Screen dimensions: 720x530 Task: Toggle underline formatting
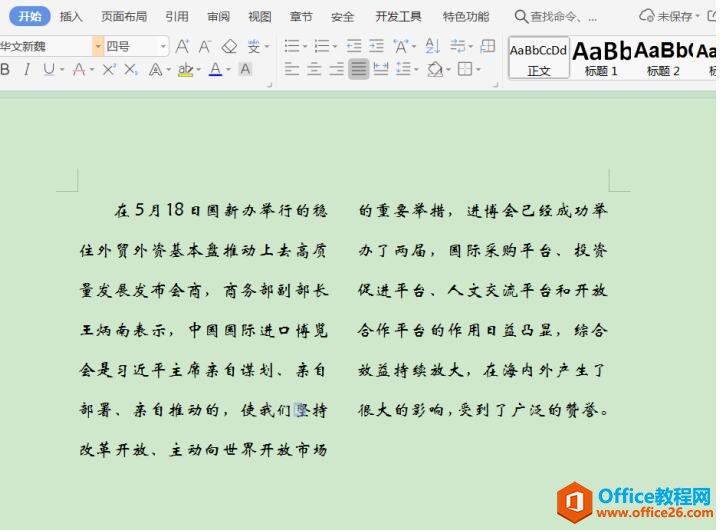tap(48, 70)
